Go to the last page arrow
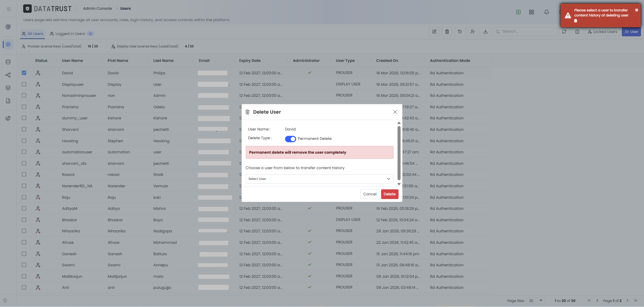 tap(636, 301)
